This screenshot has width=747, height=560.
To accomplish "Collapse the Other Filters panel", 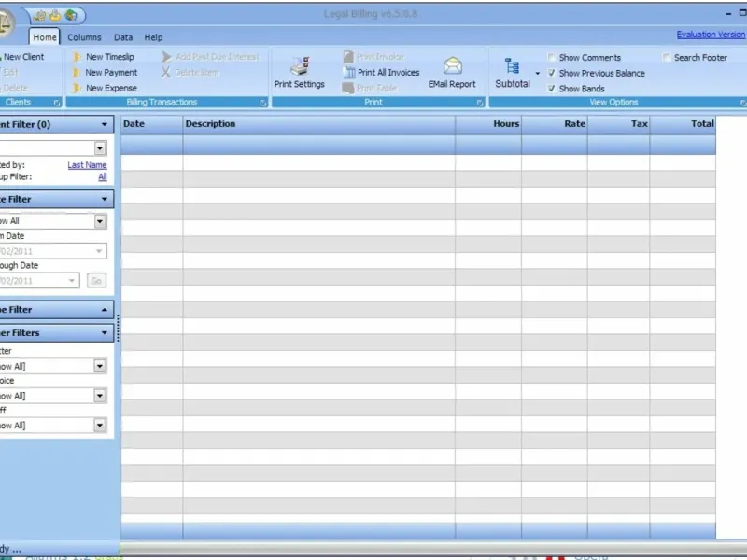I will pyautogui.click(x=104, y=333).
